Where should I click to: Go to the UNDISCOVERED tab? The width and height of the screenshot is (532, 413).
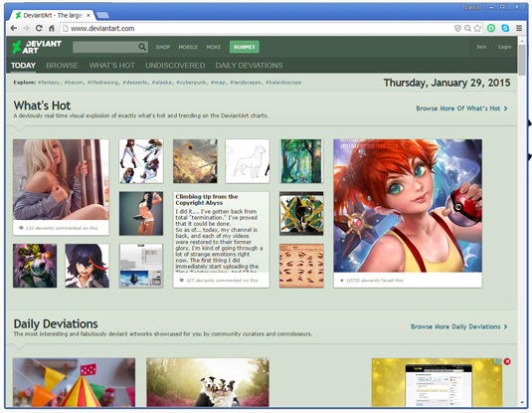pyautogui.click(x=175, y=66)
